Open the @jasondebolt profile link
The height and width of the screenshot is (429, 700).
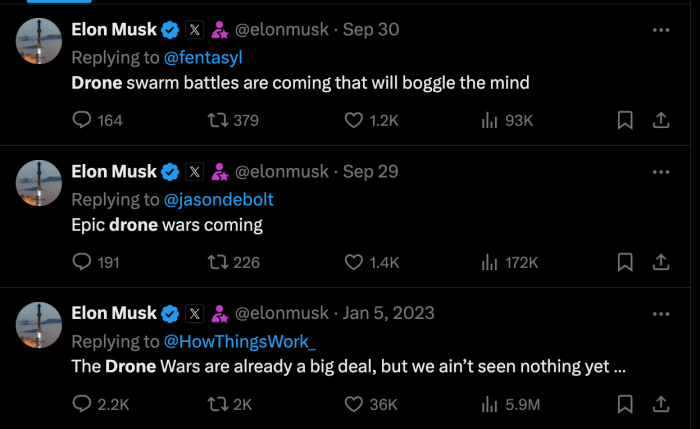pos(218,199)
